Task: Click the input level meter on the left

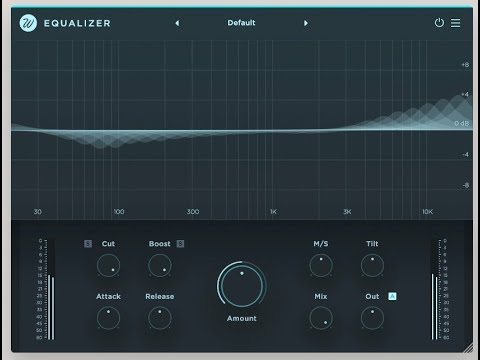Action: click(47, 289)
